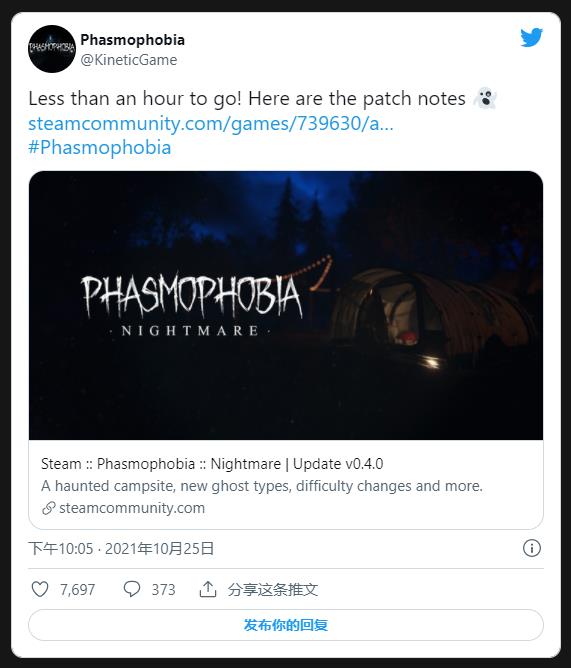
Task: Click the steamcommunity.com card domain
Action: [x=132, y=508]
